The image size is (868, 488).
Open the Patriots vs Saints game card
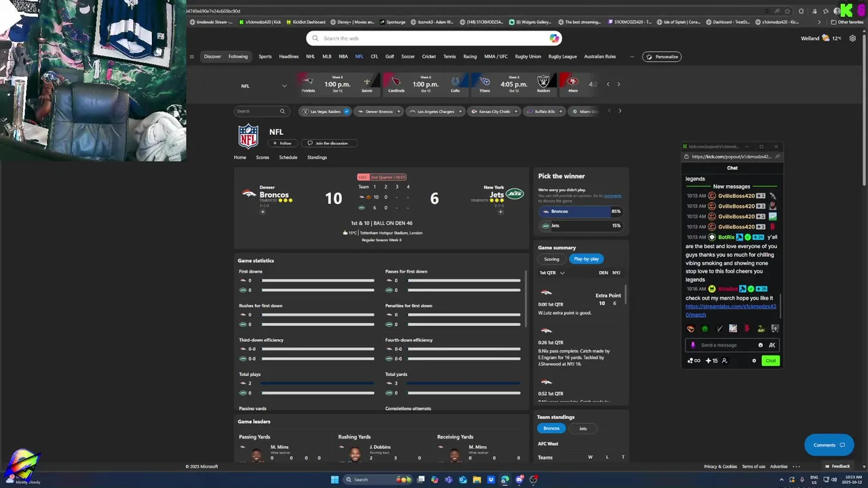click(x=338, y=85)
